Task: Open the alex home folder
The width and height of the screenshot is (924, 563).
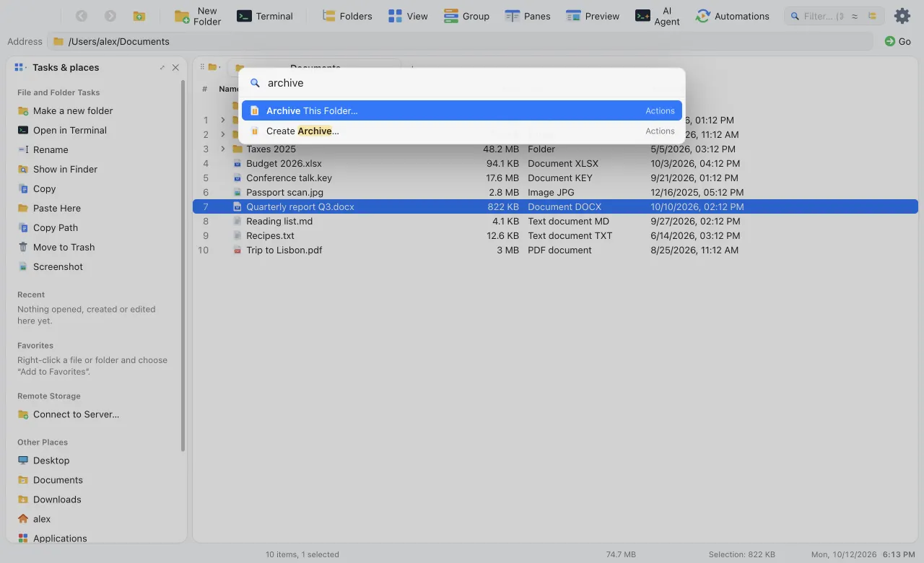Action: (x=34, y=519)
